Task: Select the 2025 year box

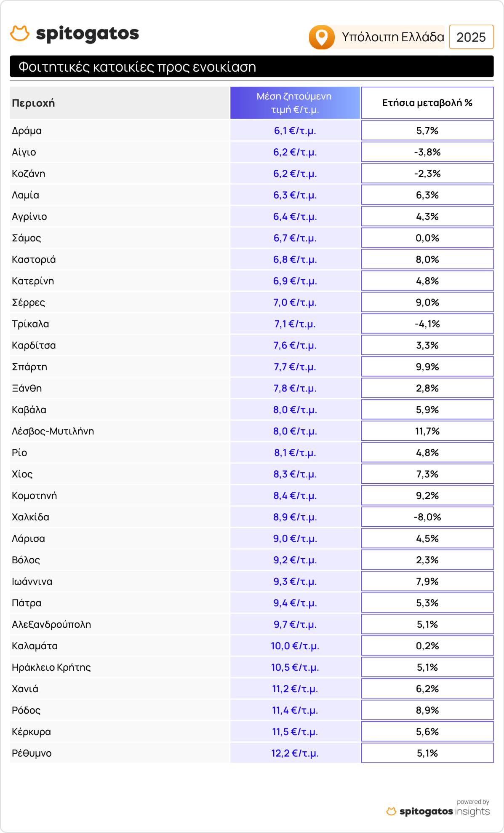Action: 471,37
